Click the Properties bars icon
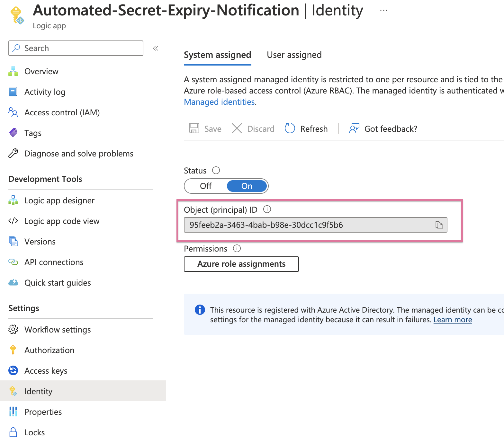The image size is (504, 444). pyautogui.click(x=13, y=412)
